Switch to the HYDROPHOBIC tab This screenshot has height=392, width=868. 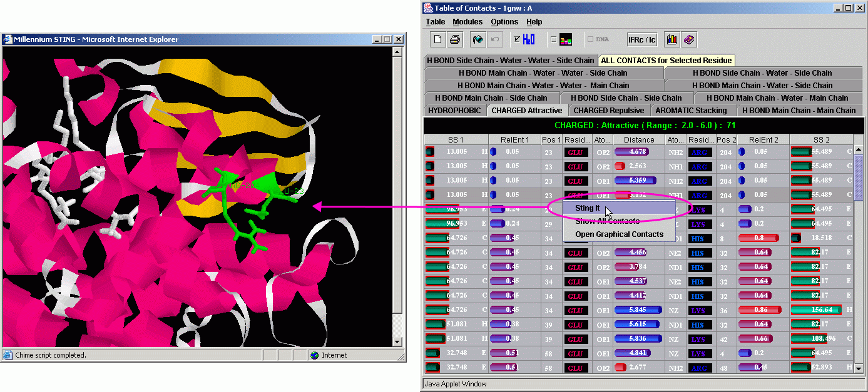454,111
